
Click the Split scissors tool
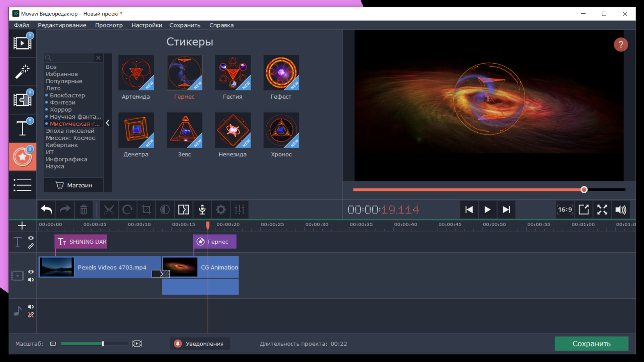coord(109,210)
